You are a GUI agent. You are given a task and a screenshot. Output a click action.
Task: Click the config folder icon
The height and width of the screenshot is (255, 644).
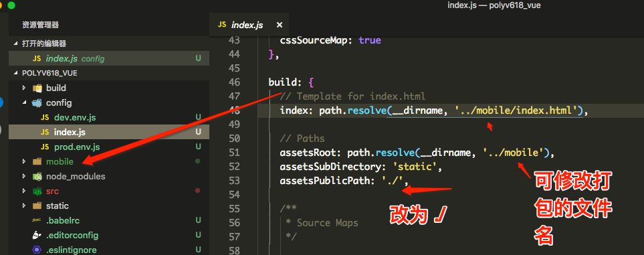coord(37,103)
